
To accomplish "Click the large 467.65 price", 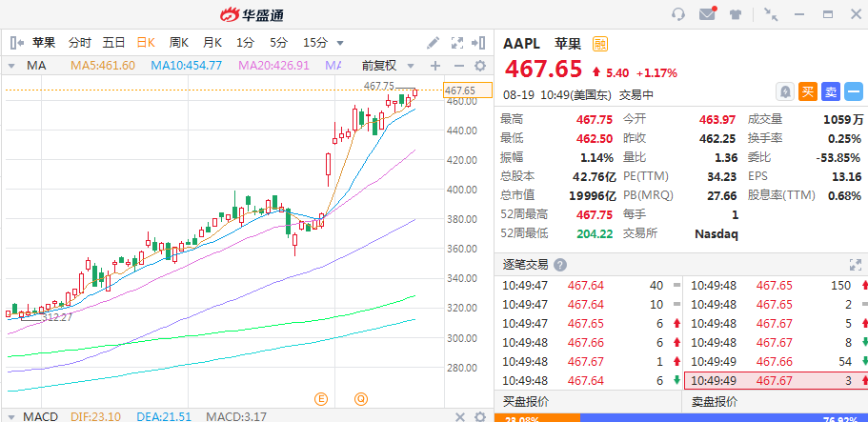I will tap(544, 70).
